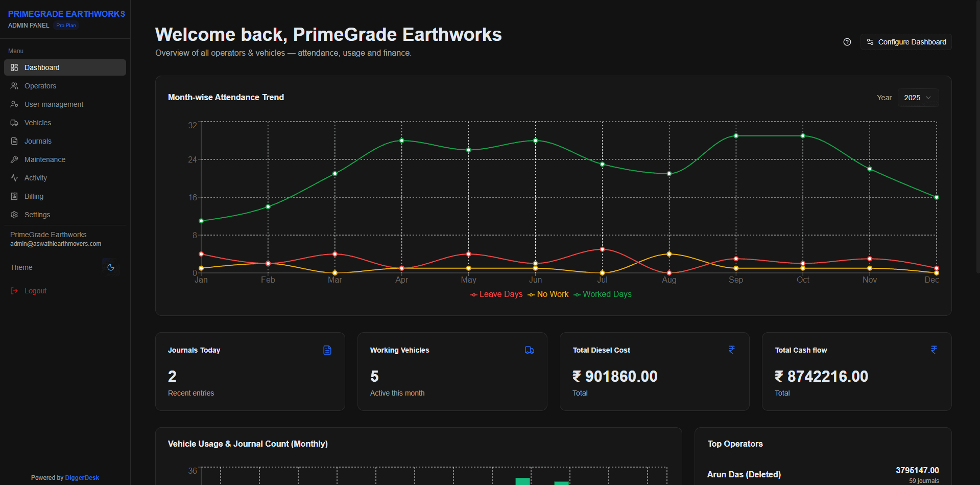Open Billing via its invoice icon

(x=14, y=196)
